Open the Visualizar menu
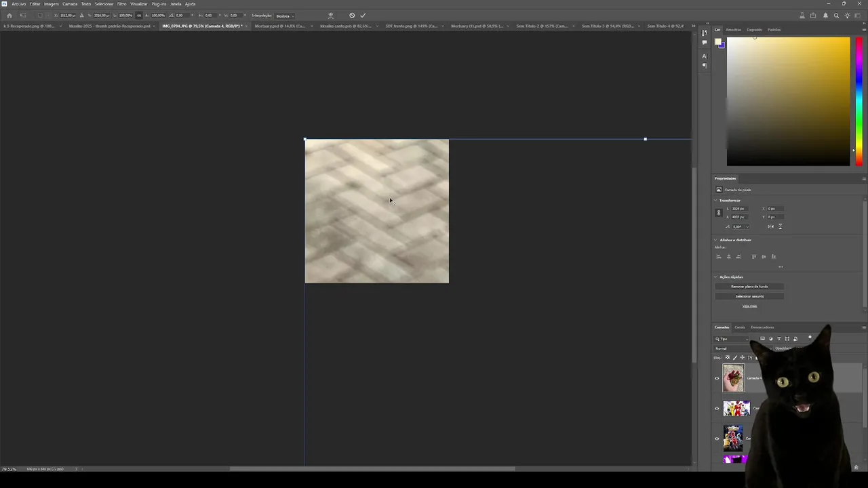The height and width of the screenshot is (488, 868). (x=139, y=4)
